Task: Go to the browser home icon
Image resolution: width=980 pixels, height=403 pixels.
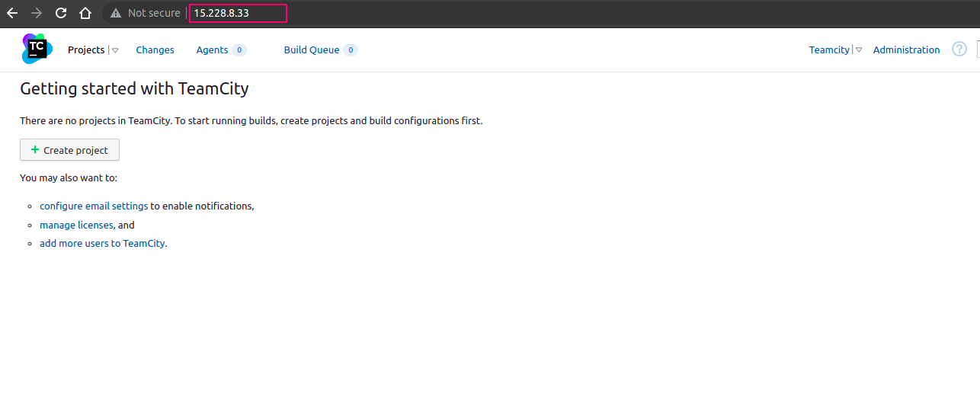Action: [85, 13]
